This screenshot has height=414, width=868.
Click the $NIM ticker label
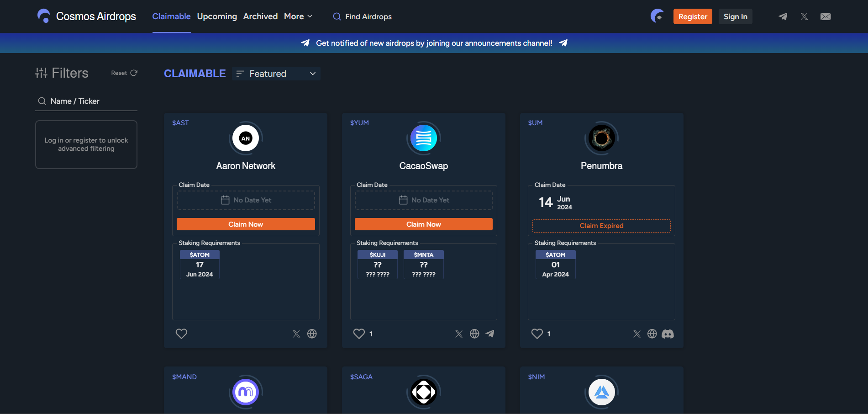click(537, 377)
